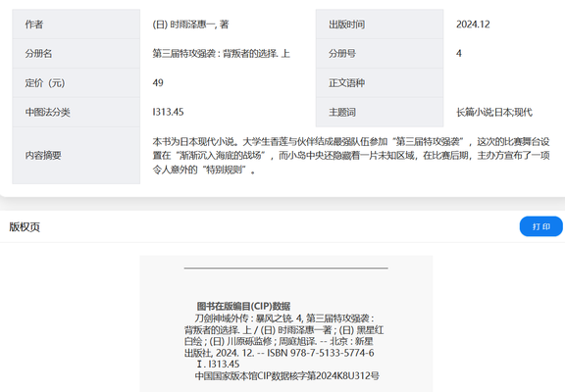
Task: Select CIP line 刀剑神域外传:暴风之铳.4
Action: point(284,318)
